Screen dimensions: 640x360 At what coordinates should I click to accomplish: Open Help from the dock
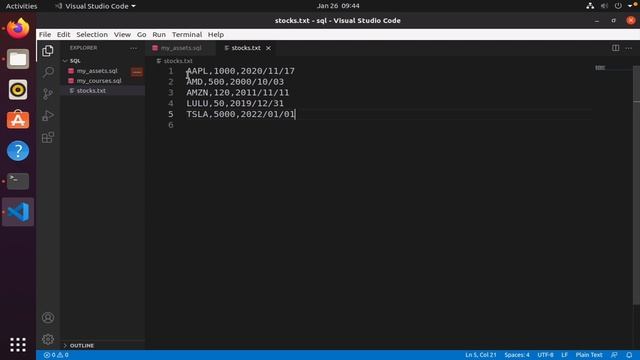[18, 151]
